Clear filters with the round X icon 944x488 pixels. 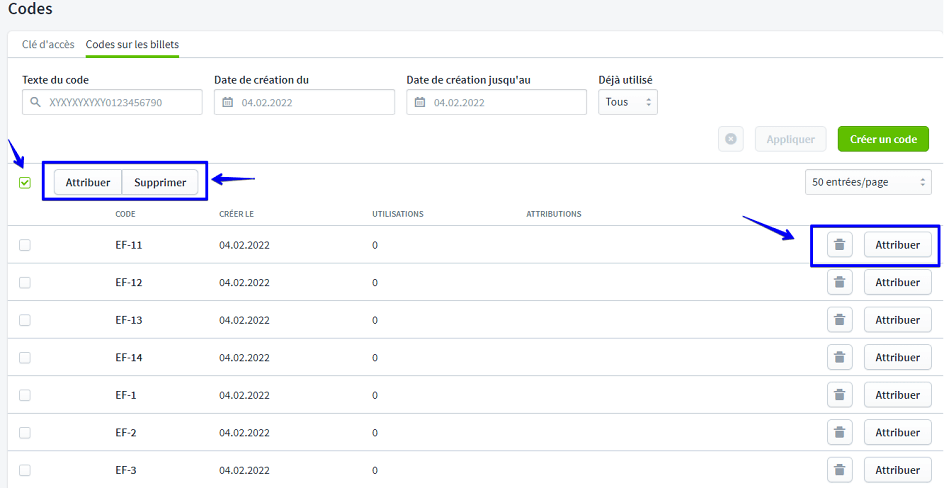731,139
